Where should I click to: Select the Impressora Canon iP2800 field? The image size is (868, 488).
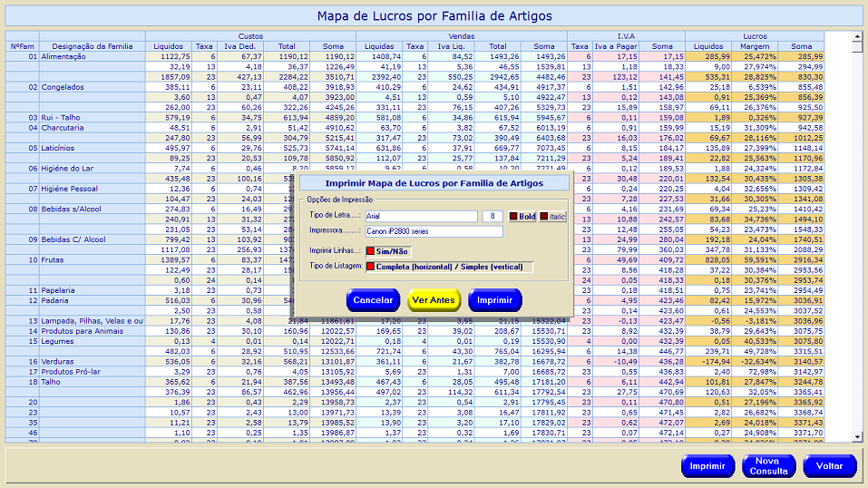[x=433, y=231]
